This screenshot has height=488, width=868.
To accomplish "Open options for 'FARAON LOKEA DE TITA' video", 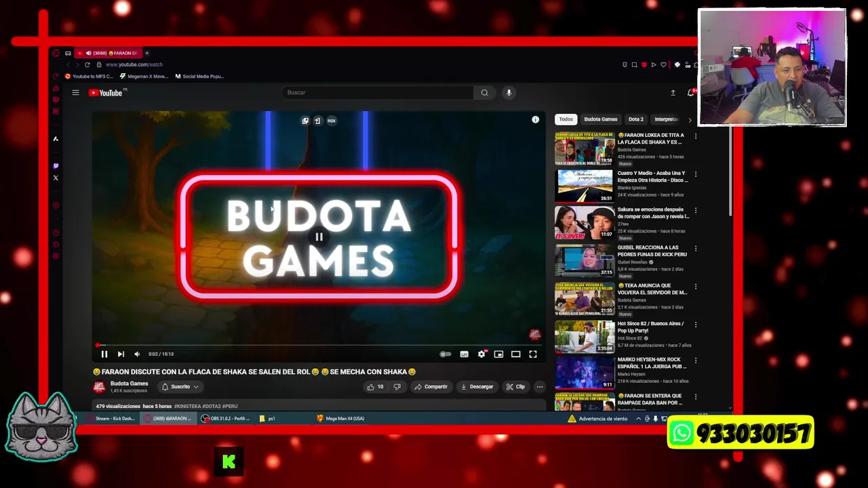I will pyautogui.click(x=695, y=136).
